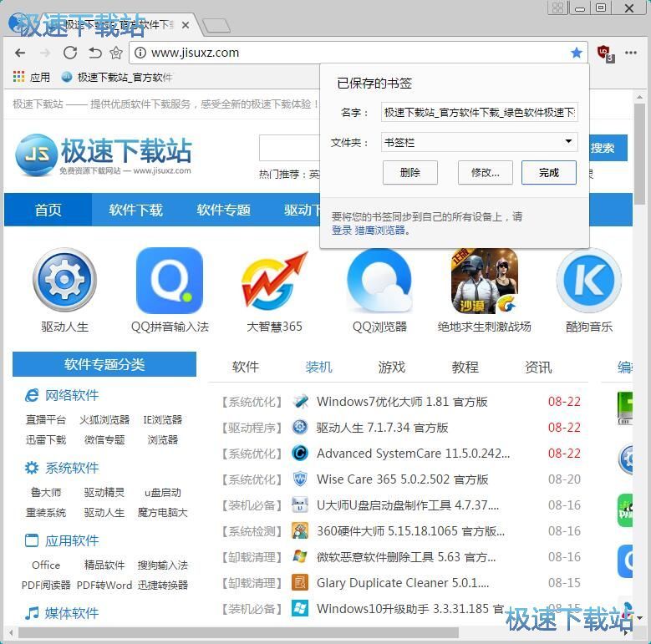Open Wise Care 365 5.0.2.502 entry
This screenshot has height=644, width=651.
point(402,479)
